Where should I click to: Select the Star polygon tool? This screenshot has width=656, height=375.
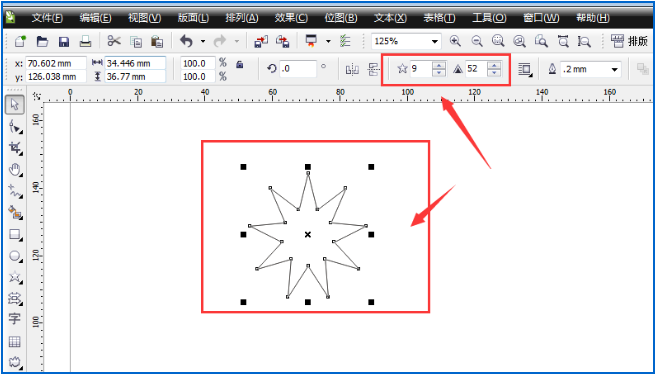coord(15,277)
